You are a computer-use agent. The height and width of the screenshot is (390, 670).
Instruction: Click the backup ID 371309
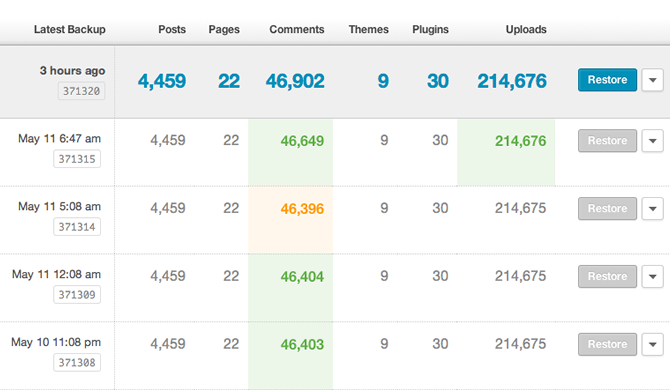tap(77, 295)
